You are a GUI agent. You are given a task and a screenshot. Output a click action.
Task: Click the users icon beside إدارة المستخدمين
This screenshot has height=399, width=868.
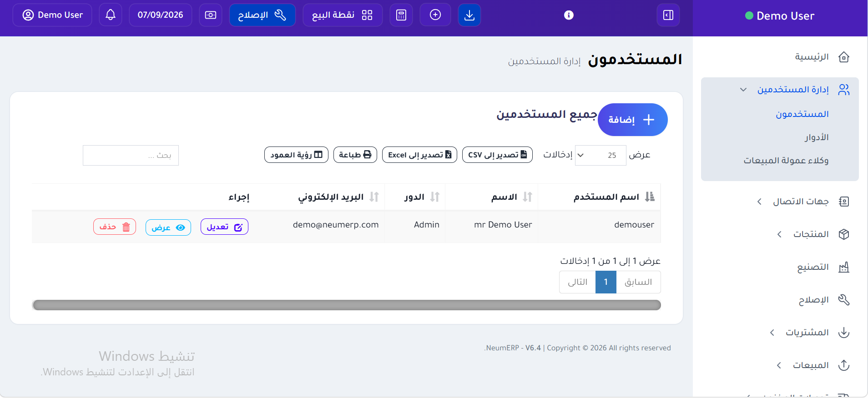pyautogui.click(x=844, y=90)
